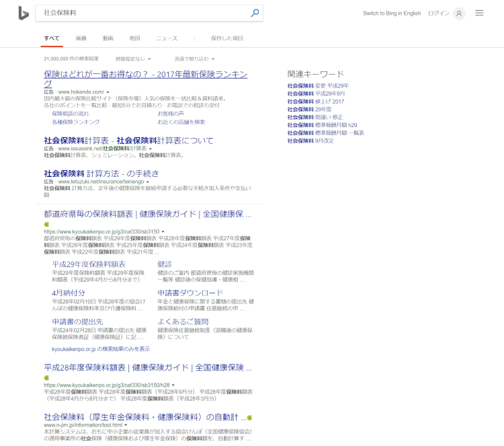Open the 保存した項目 tab
504x446 pixels.
pyautogui.click(x=227, y=38)
